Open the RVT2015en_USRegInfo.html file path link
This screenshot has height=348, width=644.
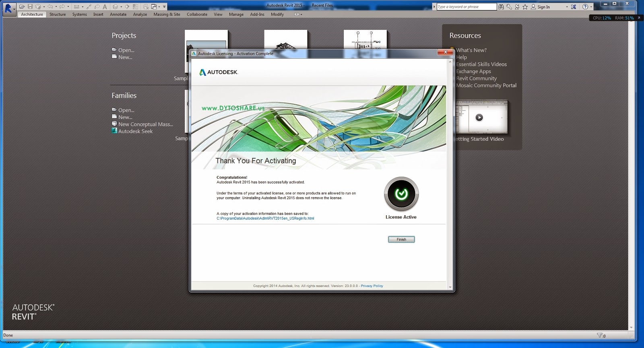coord(265,218)
